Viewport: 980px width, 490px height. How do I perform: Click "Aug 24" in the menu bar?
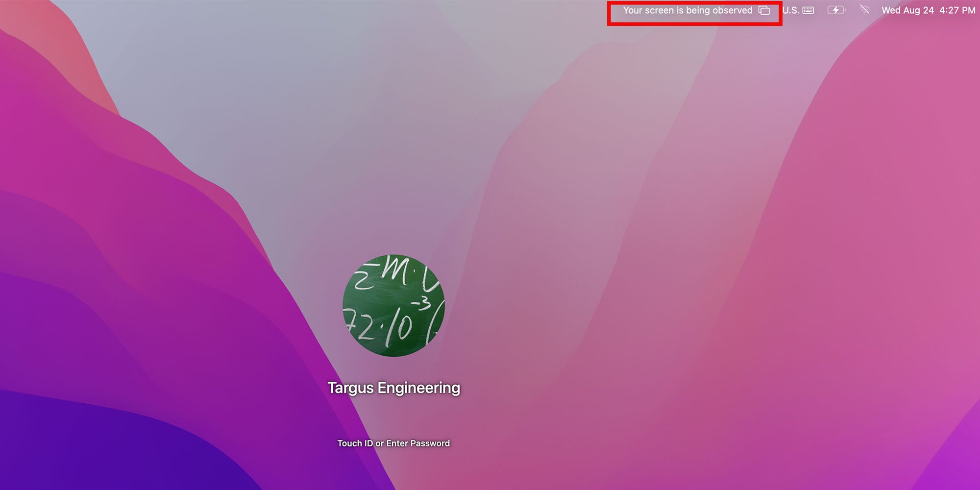919,10
